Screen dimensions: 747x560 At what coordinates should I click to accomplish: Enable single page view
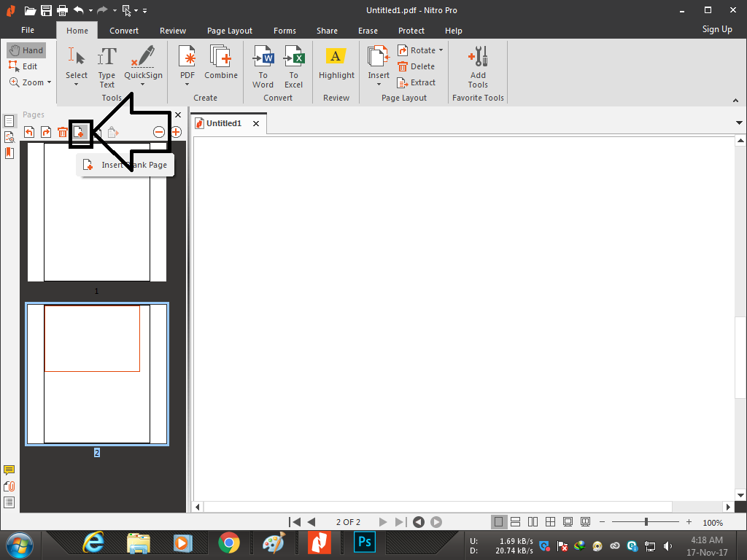click(x=498, y=522)
